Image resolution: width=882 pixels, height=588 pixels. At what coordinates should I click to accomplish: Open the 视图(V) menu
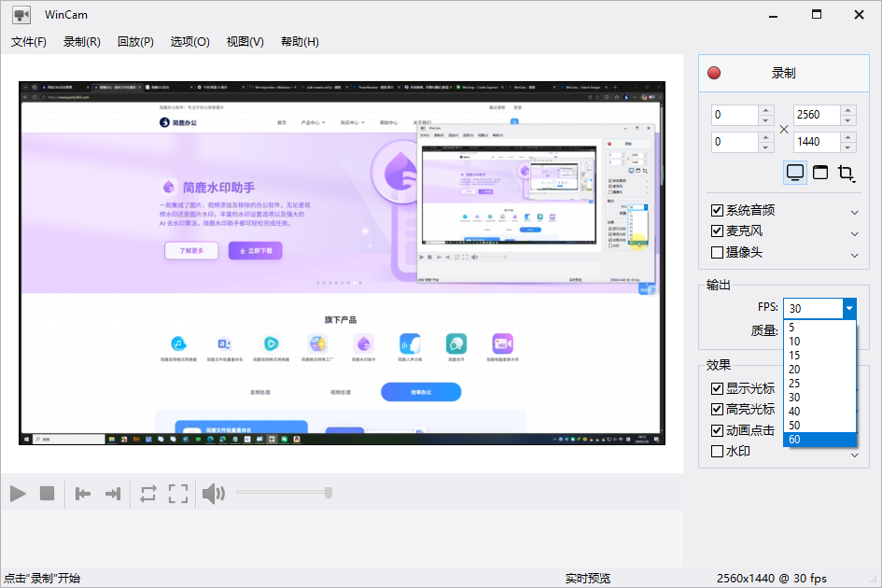pos(245,42)
